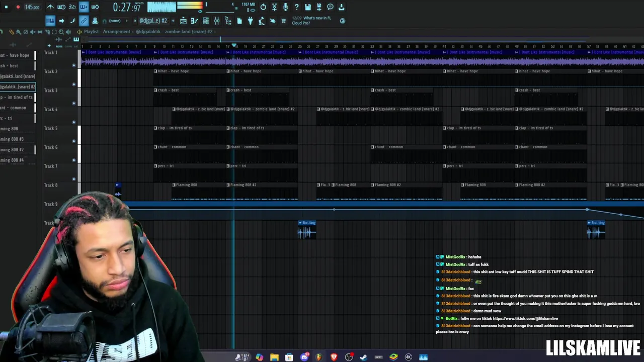Click the step editing arrow icon
Viewport: 644px width, 362px height.
click(61, 21)
